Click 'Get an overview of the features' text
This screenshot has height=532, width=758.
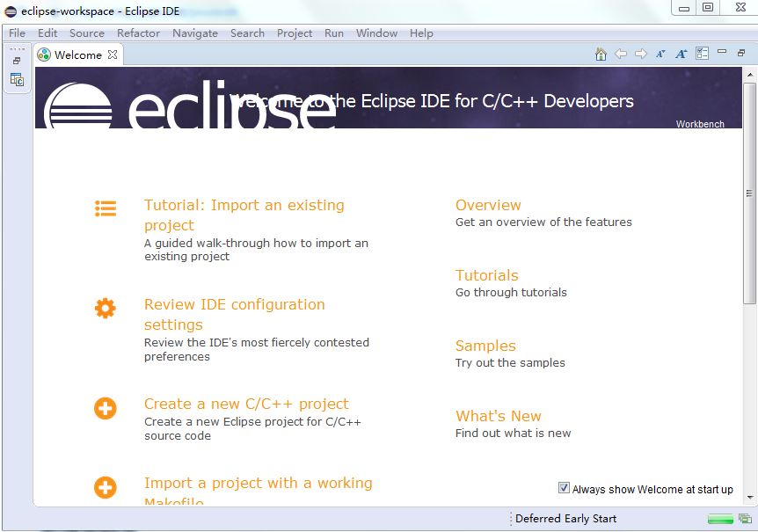coord(543,222)
